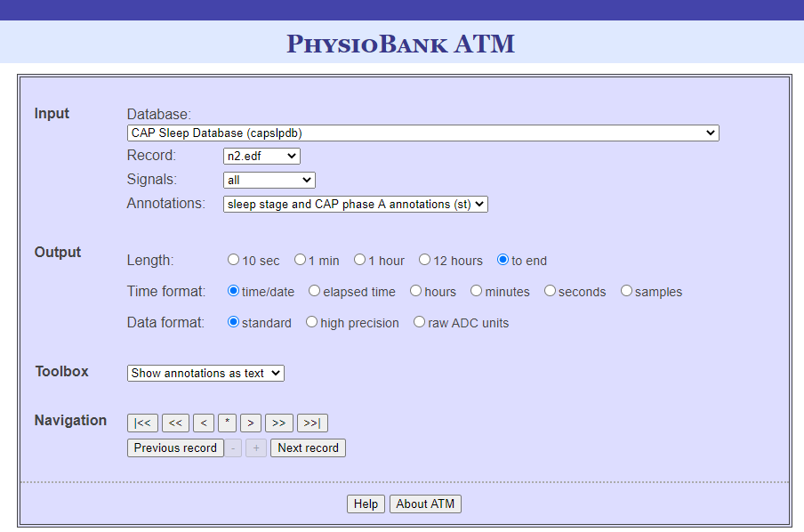Select the 1 hour length option
The width and height of the screenshot is (804, 532).
click(x=360, y=260)
